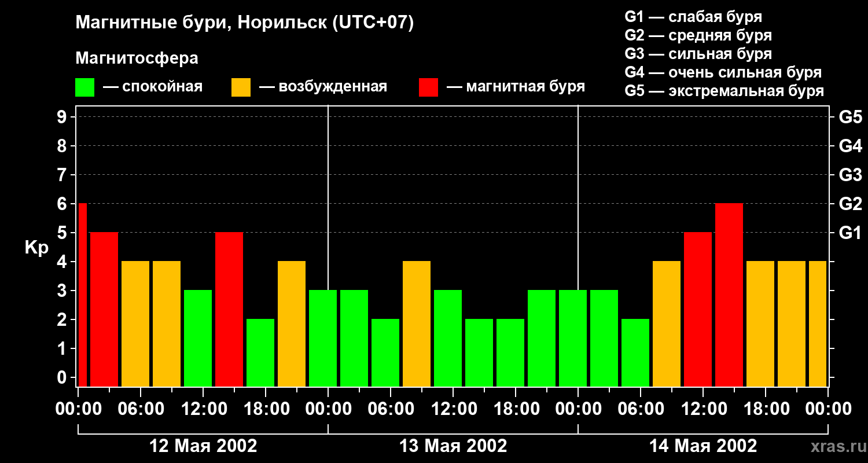Viewport: 868px width, 463px height.
Task: Click the '12 Мая 2002' date label
Action: 203,446
